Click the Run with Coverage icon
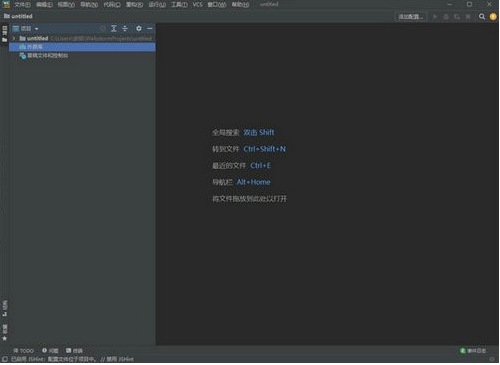The image size is (500, 365). [x=457, y=17]
